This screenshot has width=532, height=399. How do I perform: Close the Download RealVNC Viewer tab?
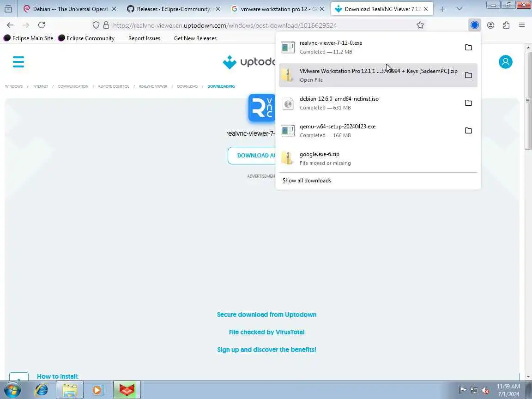(x=425, y=9)
